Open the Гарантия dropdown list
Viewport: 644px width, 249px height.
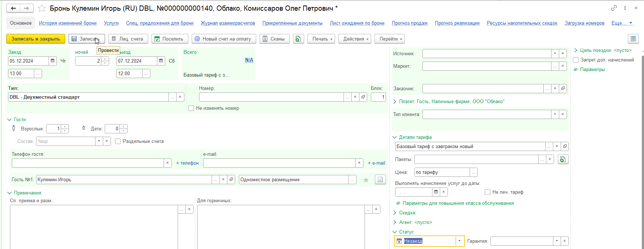(557, 241)
